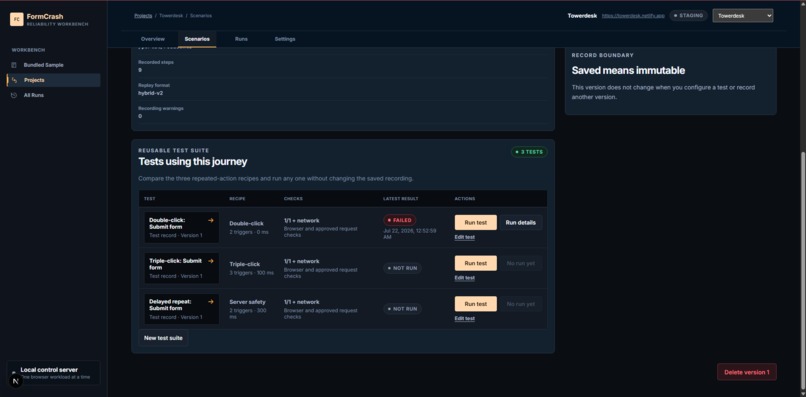This screenshot has width=806, height=397.
Task: Click NOT RUN badge in Delayed repeat row
Action: tap(402, 309)
